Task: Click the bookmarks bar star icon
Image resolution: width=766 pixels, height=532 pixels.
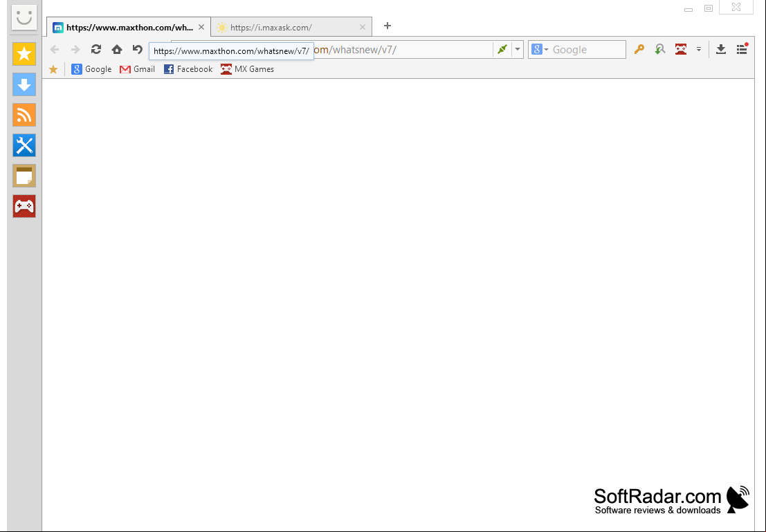Action: coord(53,69)
